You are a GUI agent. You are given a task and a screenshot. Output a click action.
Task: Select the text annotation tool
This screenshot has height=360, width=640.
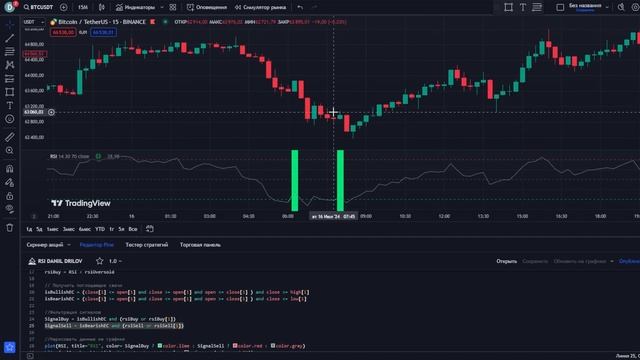pyautogui.click(x=10, y=105)
